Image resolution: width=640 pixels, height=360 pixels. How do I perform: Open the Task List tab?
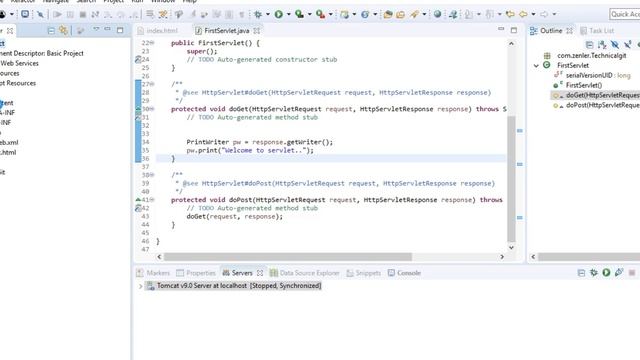tap(597, 31)
